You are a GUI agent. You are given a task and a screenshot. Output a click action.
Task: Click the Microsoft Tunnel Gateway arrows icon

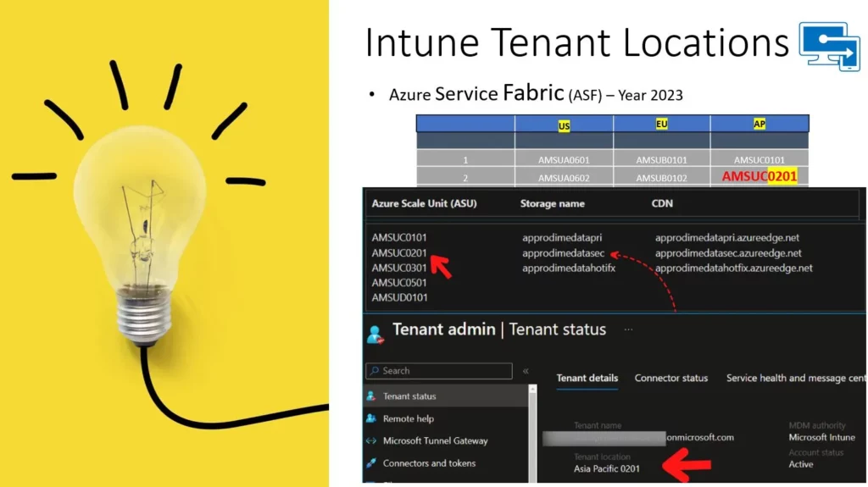371,441
